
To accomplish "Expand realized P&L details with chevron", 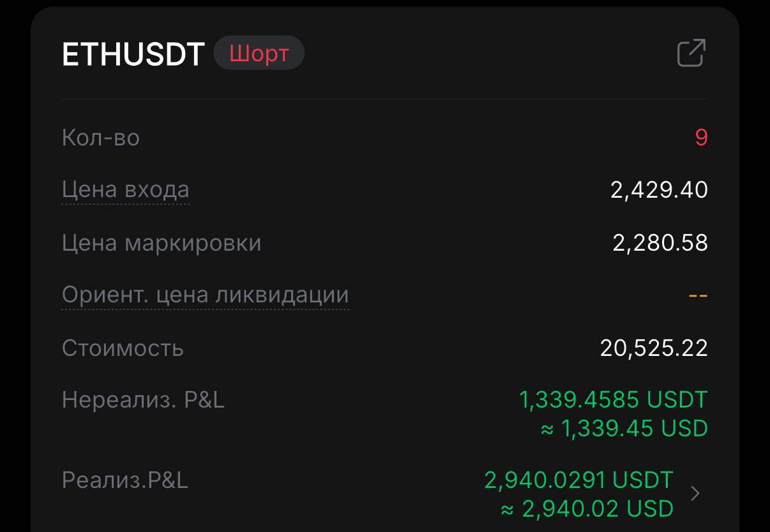I will point(694,493).
